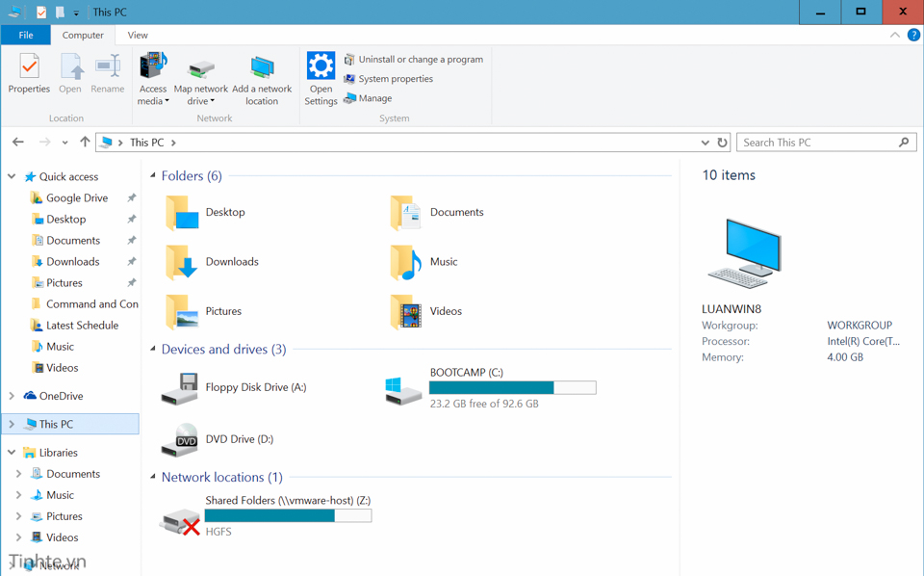Click the Map network drive icon

pyautogui.click(x=201, y=69)
